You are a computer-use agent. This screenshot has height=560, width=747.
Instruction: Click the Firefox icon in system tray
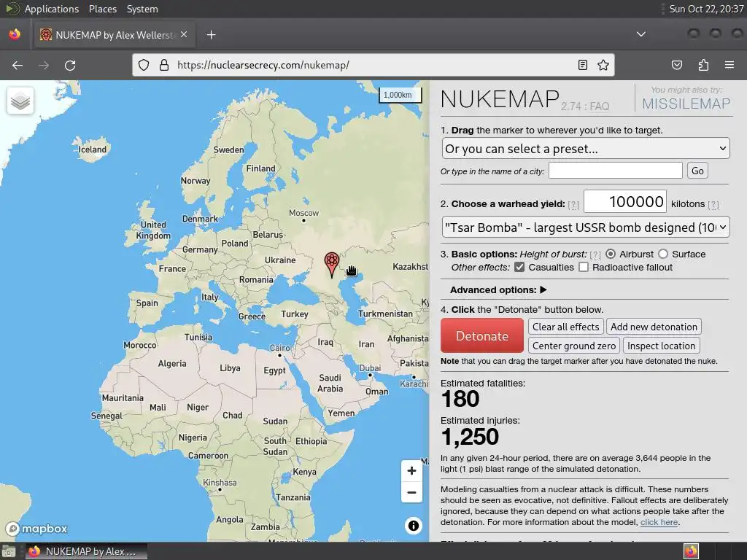[691, 551]
